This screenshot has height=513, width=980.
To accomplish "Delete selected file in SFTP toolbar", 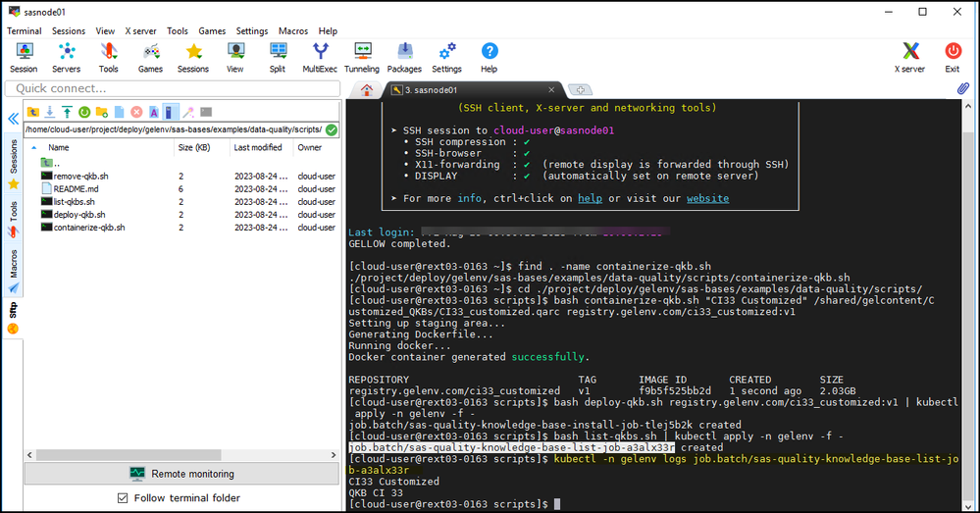I will [x=136, y=112].
